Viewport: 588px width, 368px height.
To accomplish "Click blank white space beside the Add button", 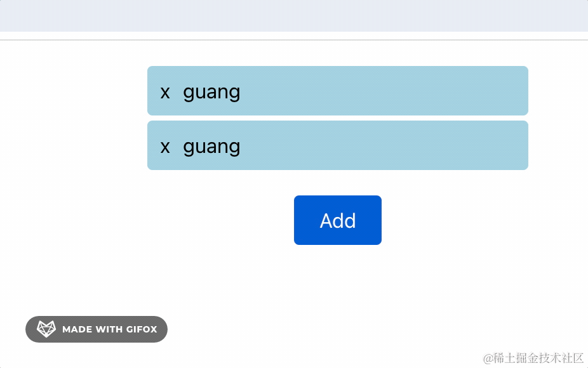I will point(450,220).
